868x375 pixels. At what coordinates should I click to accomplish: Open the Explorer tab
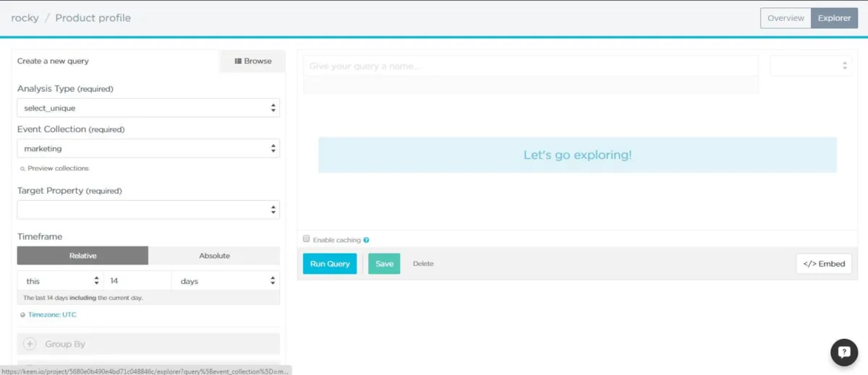[834, 18]
